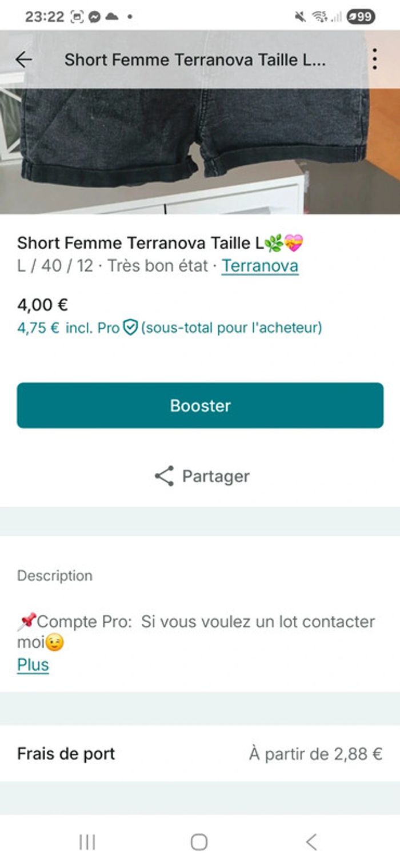
Task: Open Android recent apps button
Action: point(87,842)
